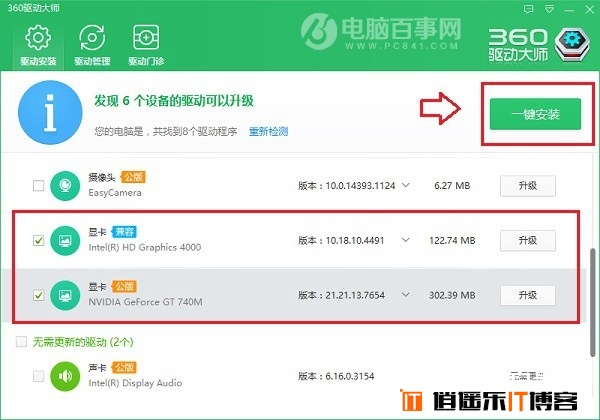Click the blue info circle icon

pos(50,112)
